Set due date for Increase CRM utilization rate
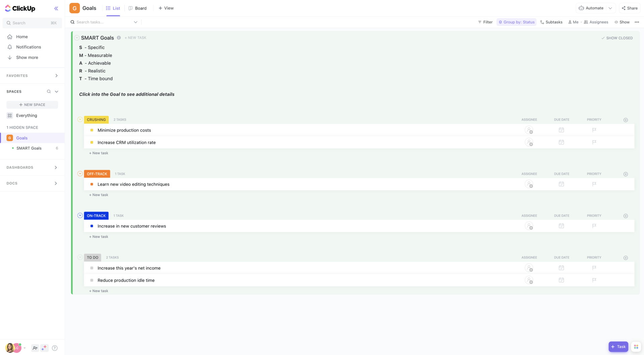Viewport: 644px width, 355px height. point(561,142)
